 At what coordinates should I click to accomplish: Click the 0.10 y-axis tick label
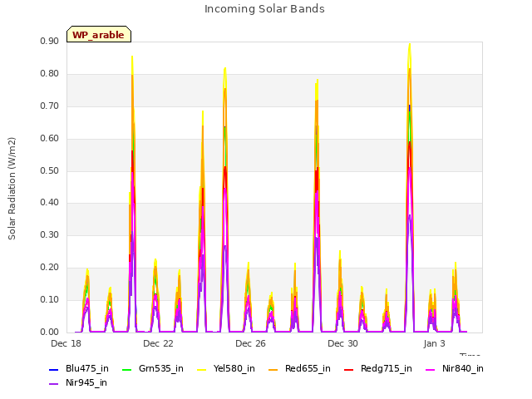point(50,300)
